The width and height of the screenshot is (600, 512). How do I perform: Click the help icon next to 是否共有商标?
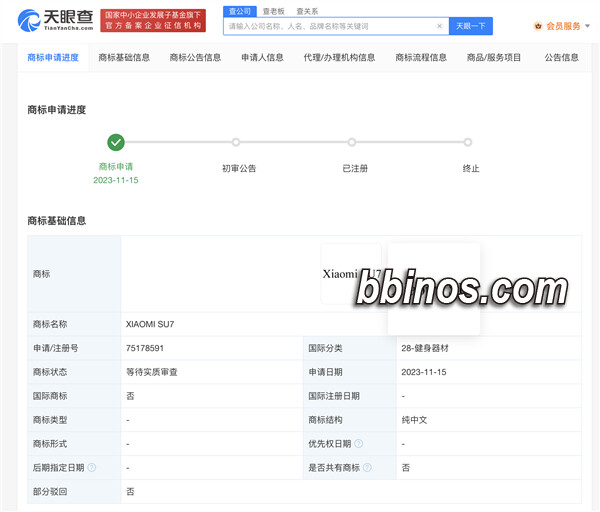point(367,467)
